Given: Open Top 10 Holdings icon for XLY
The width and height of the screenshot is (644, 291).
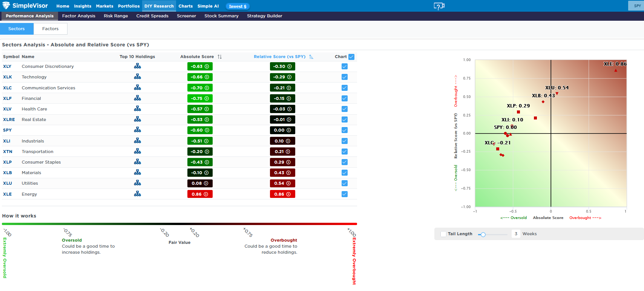Looking at the screenshot, I should [x=137, y=66].
